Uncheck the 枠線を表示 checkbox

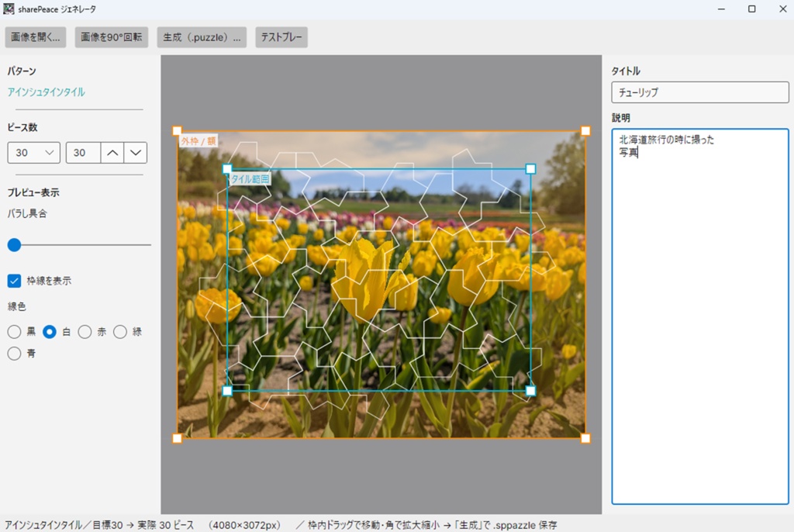[x=14, y=281]
